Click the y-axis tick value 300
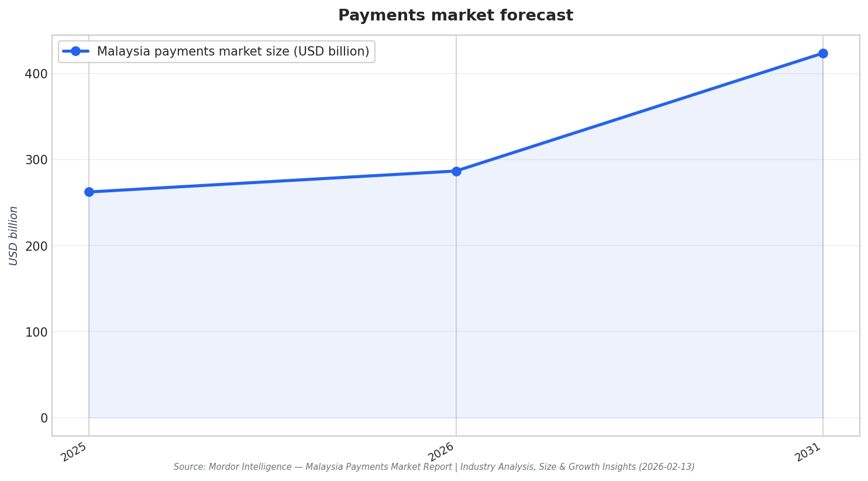Image resolution: width=868 pixels, height=481 pixels. [x=36, y=160]
